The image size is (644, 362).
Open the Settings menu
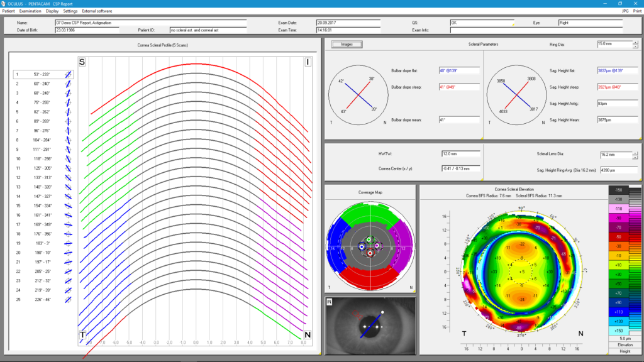(70, 11)
